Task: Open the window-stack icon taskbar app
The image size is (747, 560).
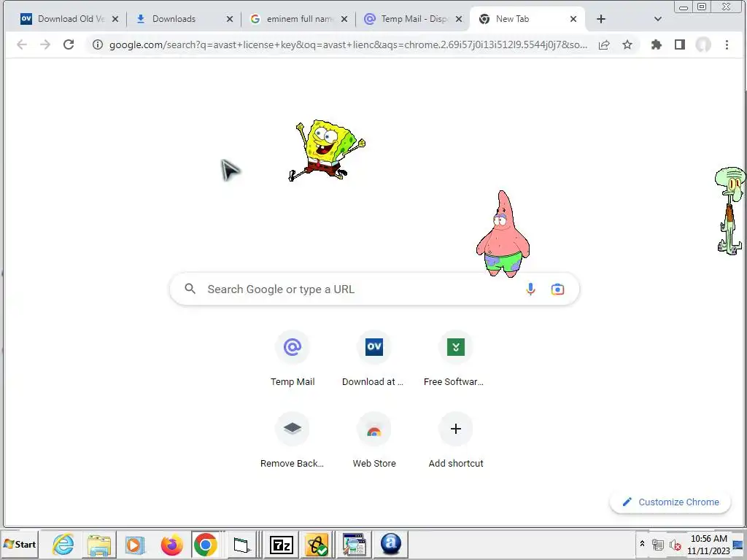Action: coord(354,544)
